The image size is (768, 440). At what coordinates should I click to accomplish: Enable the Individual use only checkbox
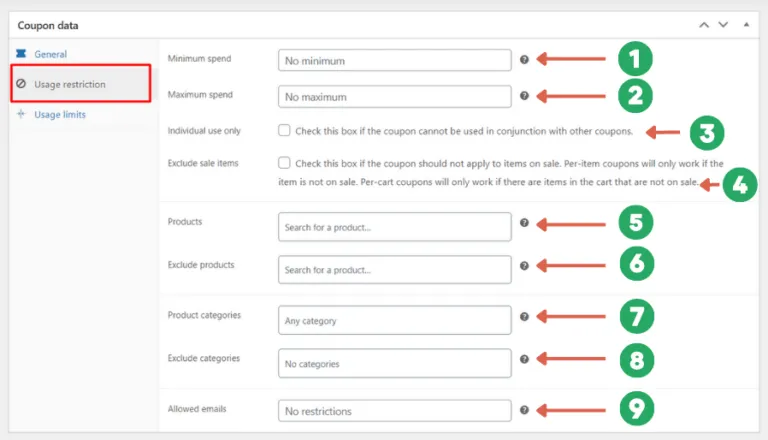pyautogui.click(x=285, y=131)
